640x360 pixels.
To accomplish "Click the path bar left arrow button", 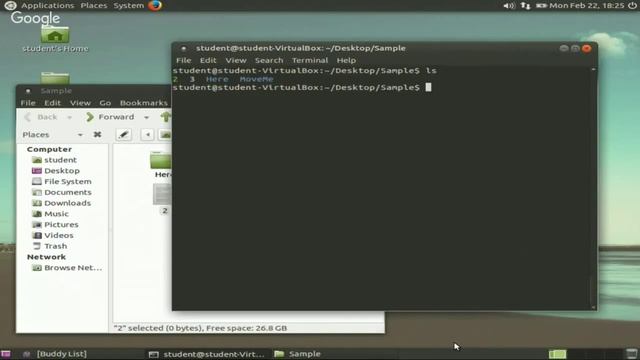I will point(147,134).
